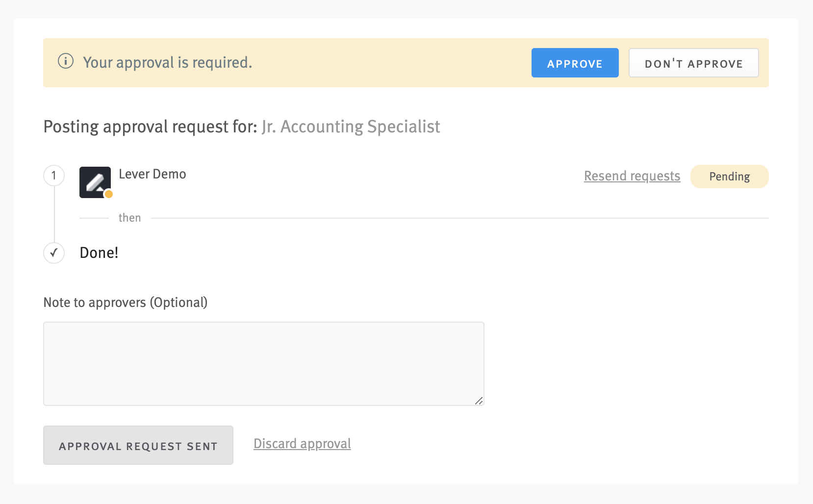Image resolution: width=813 pixels, height=504 pixels.
Task: Click the Approval Request Sent button
Action: [x=138, y=445]
